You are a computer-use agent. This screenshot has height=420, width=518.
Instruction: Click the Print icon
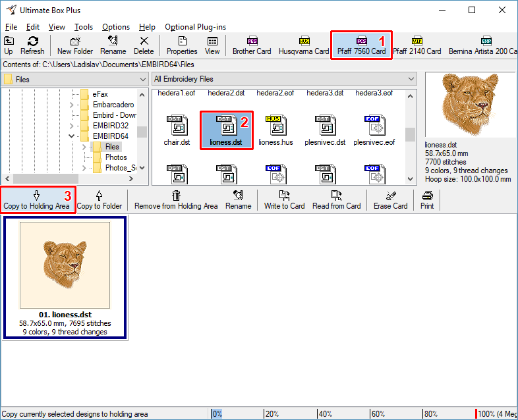[x=427, y=200]
